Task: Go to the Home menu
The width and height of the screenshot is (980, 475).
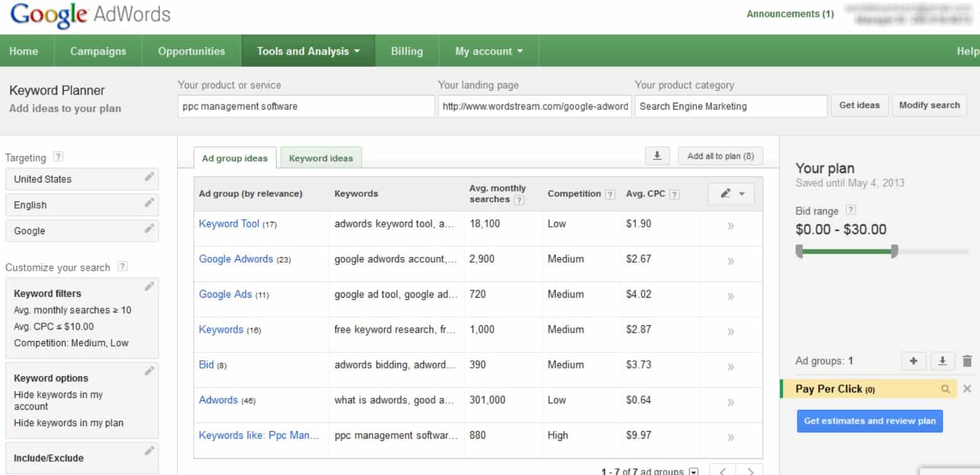Action: (24, 51)
